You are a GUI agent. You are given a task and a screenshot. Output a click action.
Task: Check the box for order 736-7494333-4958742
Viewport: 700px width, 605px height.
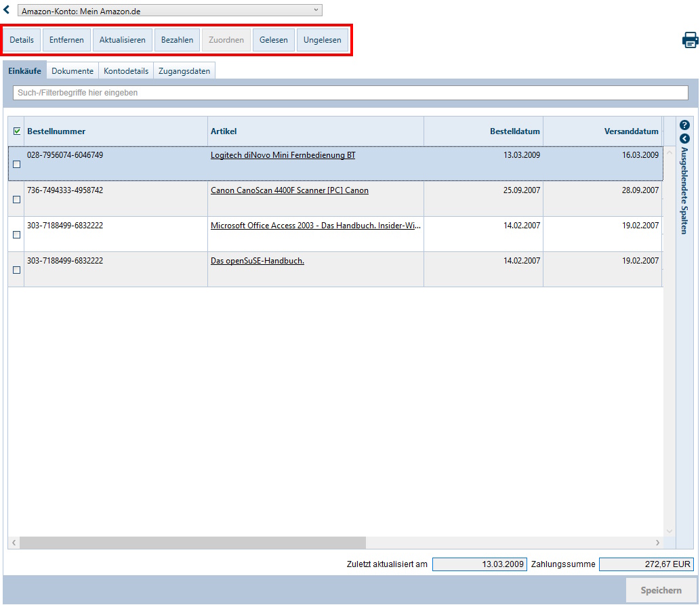coord(16,200)
